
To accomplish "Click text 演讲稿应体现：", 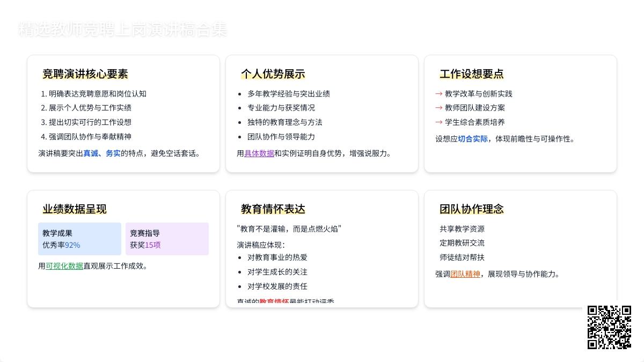I will (x=261, y=245).
